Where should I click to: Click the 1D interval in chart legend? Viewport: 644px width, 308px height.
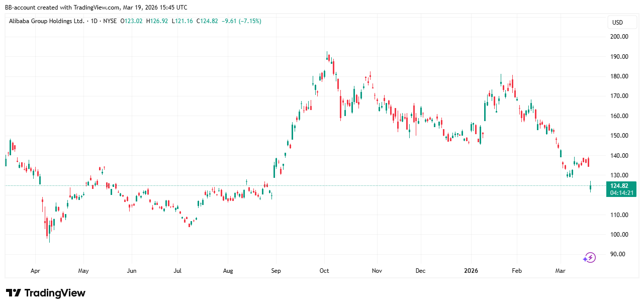[x=93, y=21]
